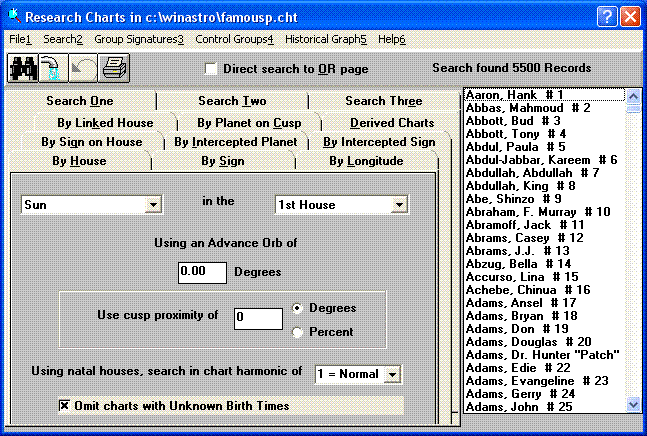Select Abbas, Mahmoud # 2 in list

click(x=544, y=108)
